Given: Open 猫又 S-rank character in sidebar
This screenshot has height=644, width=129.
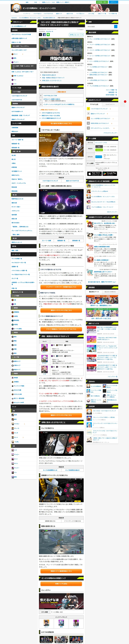Looking at the screenshot, I should [x=15, y=419].
